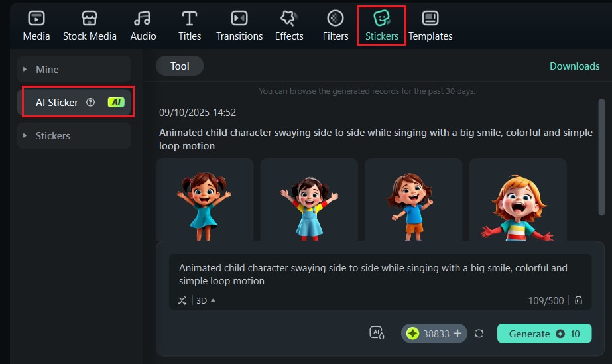Click the shuffle random prompt icon
Image resolution: width=612 pixels, height=364 pixels.
coord(182,300)
